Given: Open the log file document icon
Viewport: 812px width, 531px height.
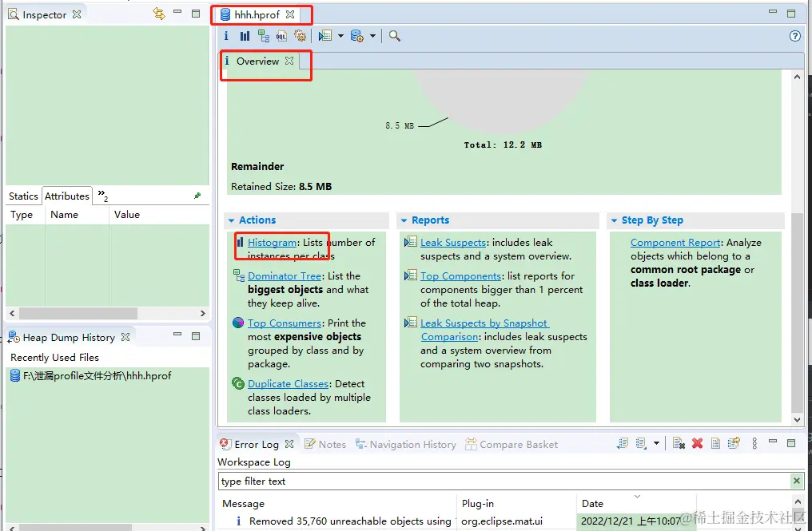Looking at the screenshot, I should click(715, 443).
